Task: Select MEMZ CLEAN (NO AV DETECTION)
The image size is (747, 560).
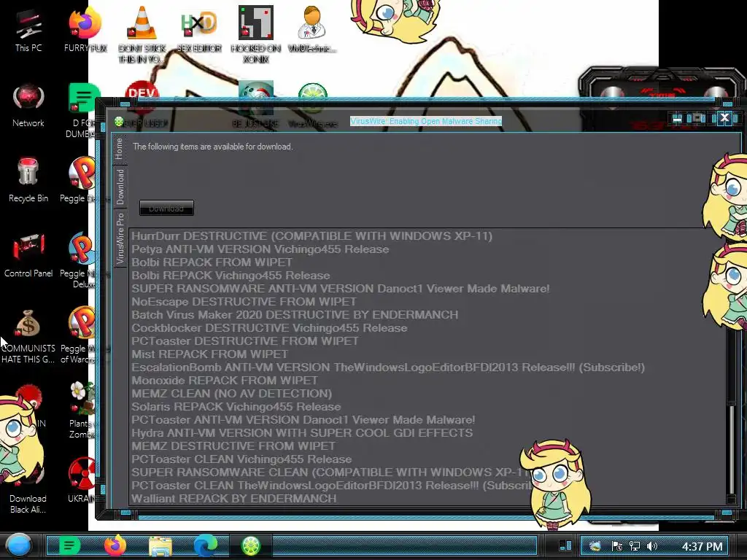Action: [231, 393]
